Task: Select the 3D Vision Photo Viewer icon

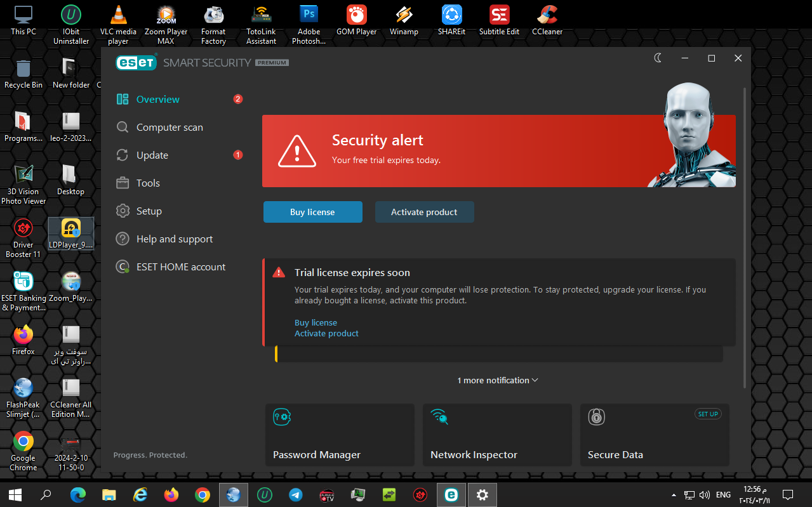Action: [23, 185]
